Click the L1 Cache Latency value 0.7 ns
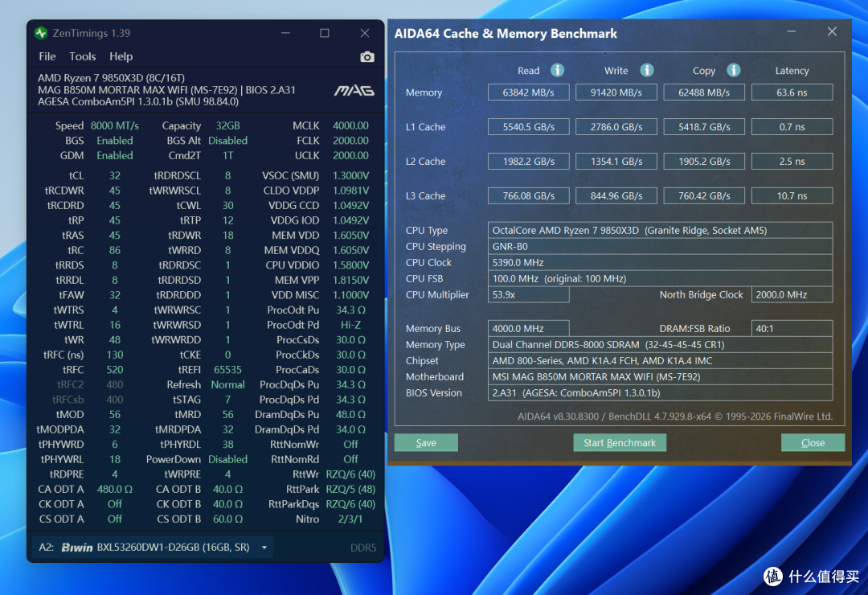Image resolution: width=868 pixels, height=595 pixels. coord(792,127)
